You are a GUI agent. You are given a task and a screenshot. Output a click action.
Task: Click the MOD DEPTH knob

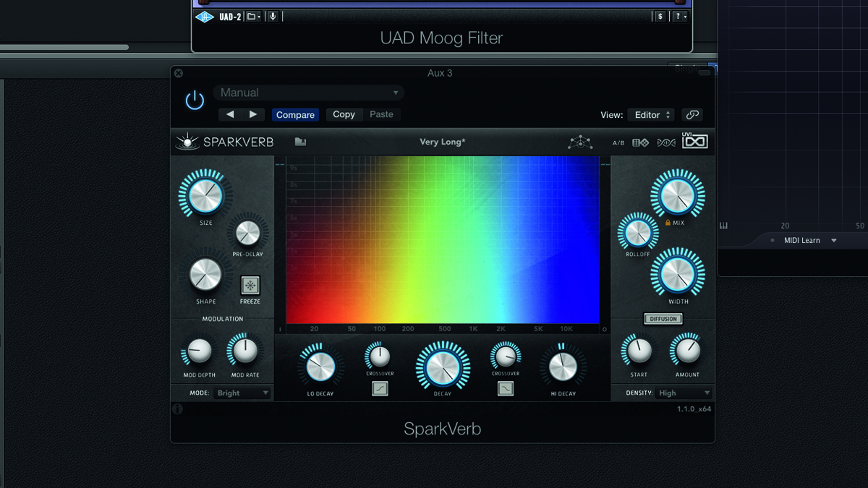pyautogui.click(x=198, y=351)
